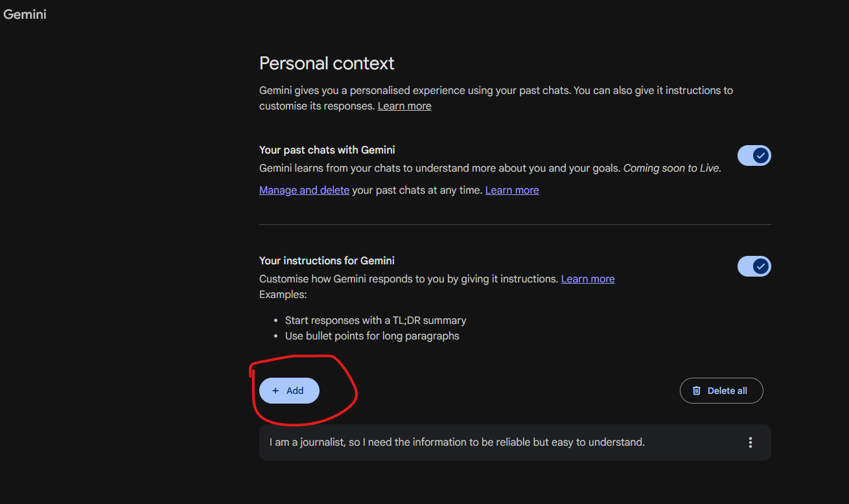Disable the past chats with Gemini toggle
849x504 pixels.
click(x=754, y=155)
